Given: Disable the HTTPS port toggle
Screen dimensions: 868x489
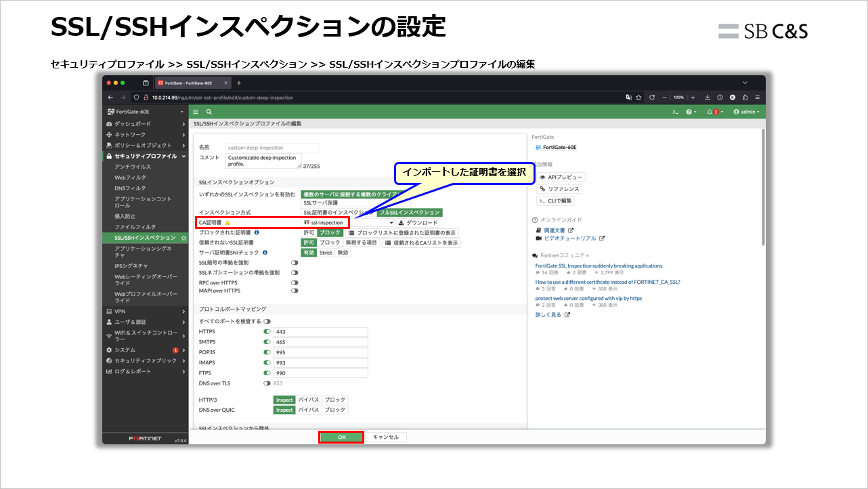Looking at the screenshot, I should pyautogui.click(x=267, y=332).
